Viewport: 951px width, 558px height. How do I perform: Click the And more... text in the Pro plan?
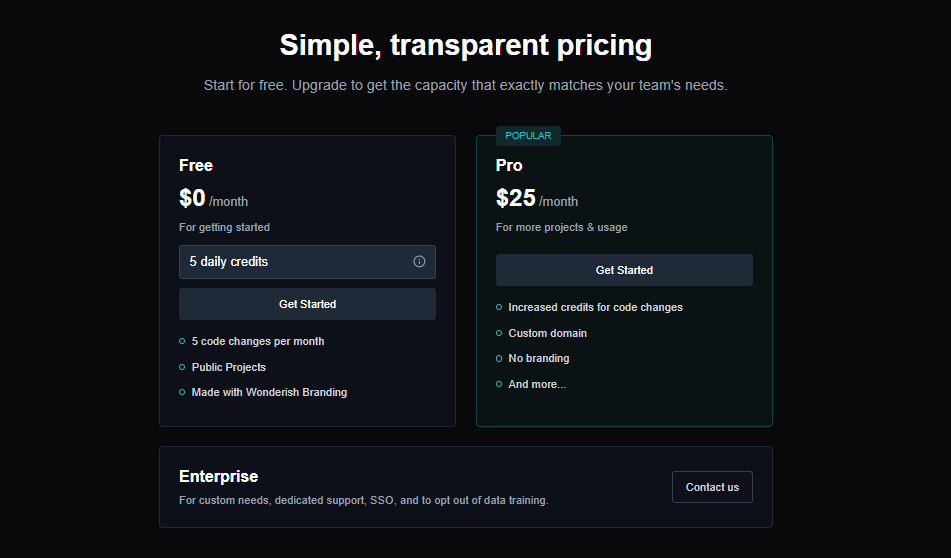[537, 384]
